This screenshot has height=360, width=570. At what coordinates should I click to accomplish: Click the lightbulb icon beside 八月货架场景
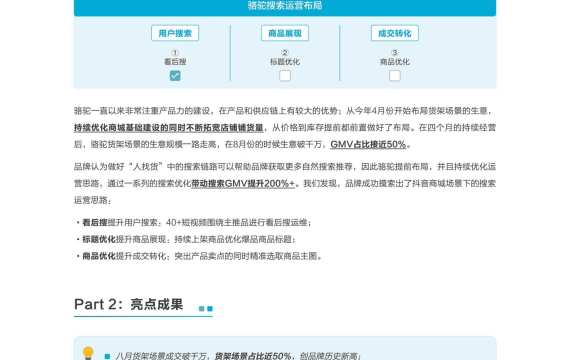(88, 353)
